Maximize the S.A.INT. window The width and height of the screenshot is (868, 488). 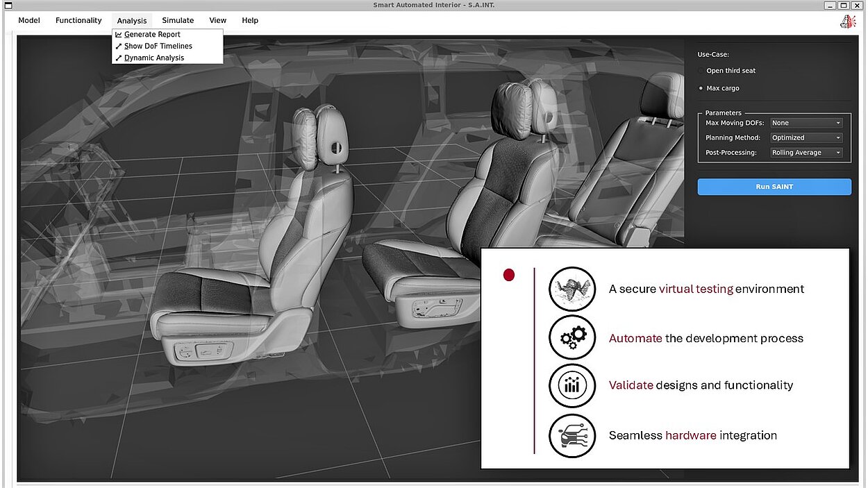(x=844, y=6)
